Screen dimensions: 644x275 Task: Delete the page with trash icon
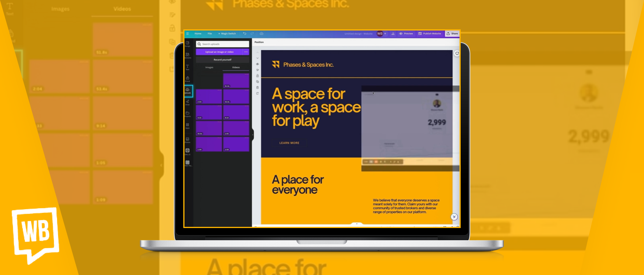point(258,87)
